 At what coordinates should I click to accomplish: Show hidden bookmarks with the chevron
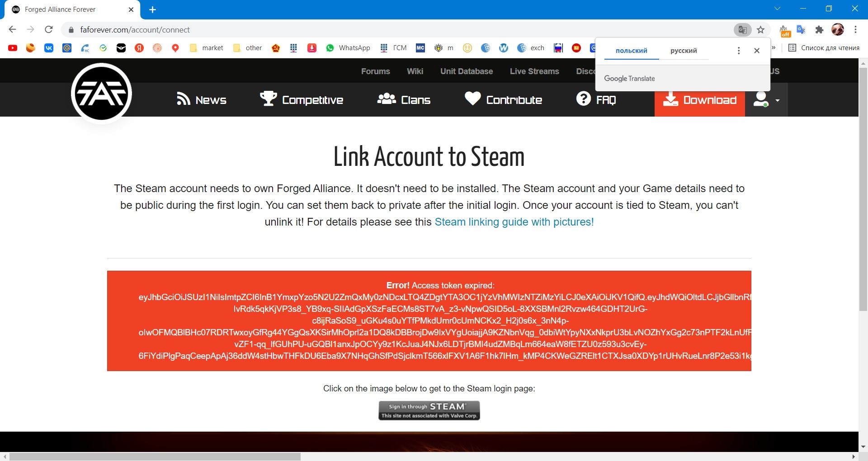pos(774,48)
